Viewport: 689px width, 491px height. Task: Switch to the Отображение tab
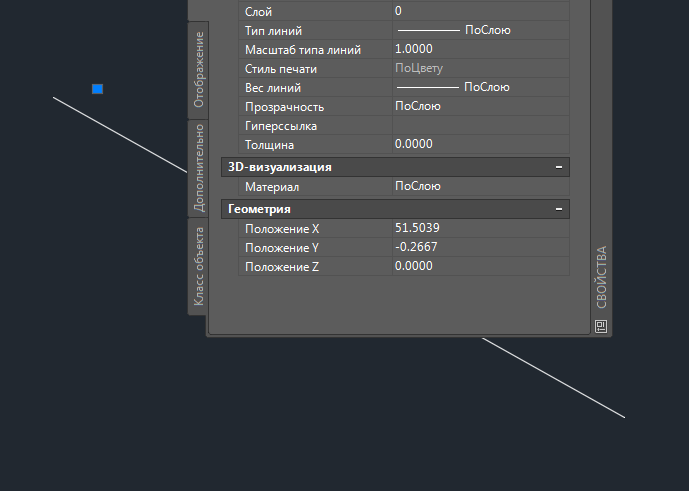199,69
